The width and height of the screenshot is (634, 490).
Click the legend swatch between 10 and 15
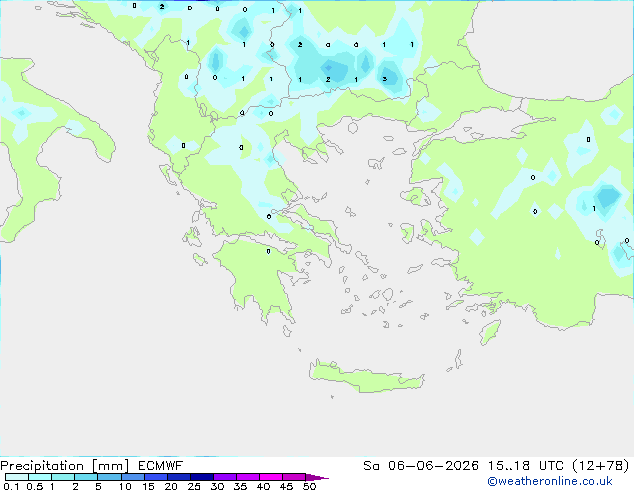(132, 477)
